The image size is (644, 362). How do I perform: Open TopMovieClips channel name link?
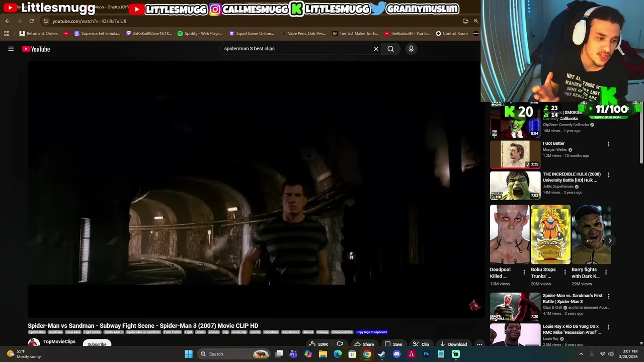pos(59,342)
